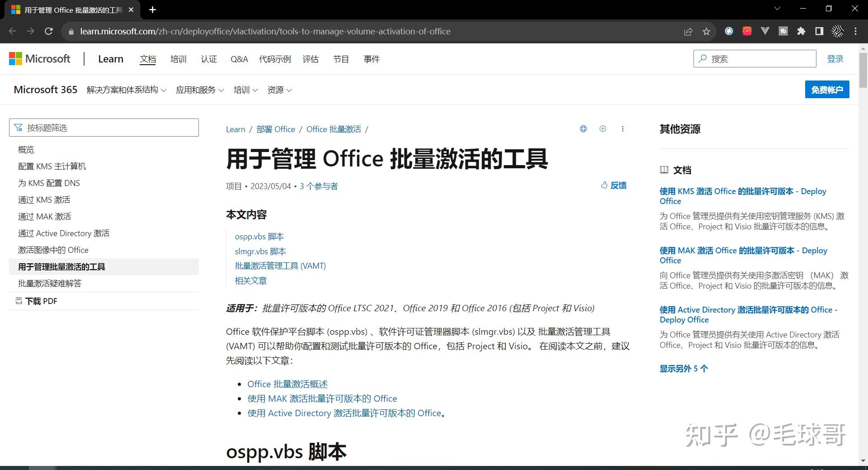Click the circled plus add-to-collection icon
The height and width of the screenshot is (470, 868).
click(x=603, y=129)
